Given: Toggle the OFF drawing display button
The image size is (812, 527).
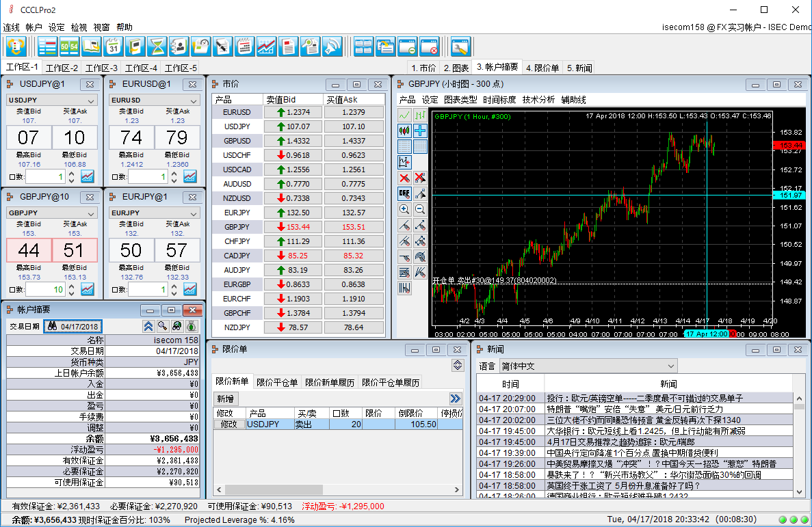Looking at the screenshot, I should coord(404,193).
